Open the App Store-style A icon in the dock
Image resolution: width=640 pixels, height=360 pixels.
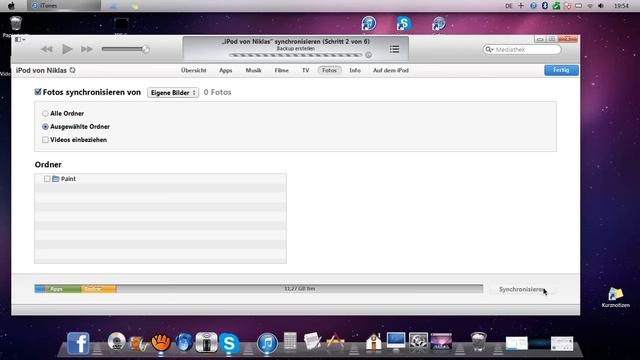[336, 342]
